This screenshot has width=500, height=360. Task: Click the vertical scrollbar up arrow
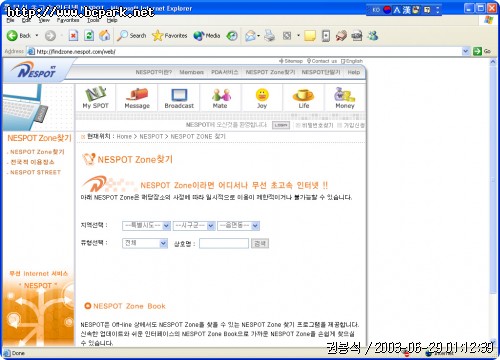pos(493,62)
